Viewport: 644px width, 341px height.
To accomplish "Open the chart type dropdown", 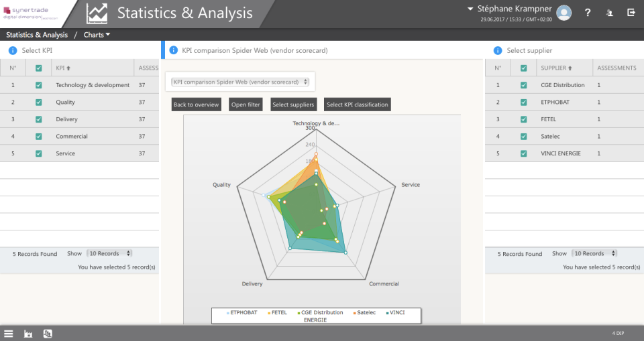I will tap(240, 82).
